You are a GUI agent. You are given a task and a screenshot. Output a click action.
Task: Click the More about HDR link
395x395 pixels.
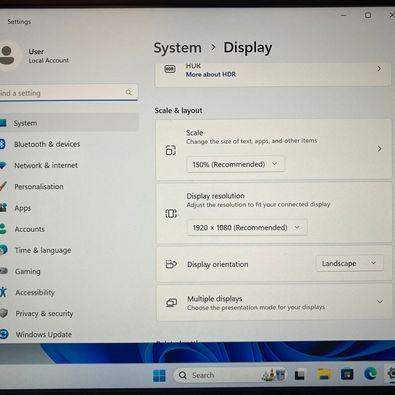coord(211,75)
